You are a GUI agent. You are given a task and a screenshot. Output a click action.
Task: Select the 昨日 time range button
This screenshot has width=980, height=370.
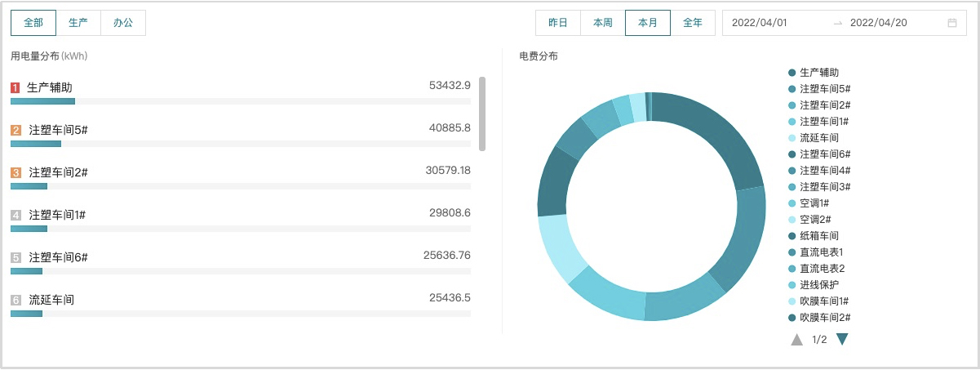click(x=558, y=23)
